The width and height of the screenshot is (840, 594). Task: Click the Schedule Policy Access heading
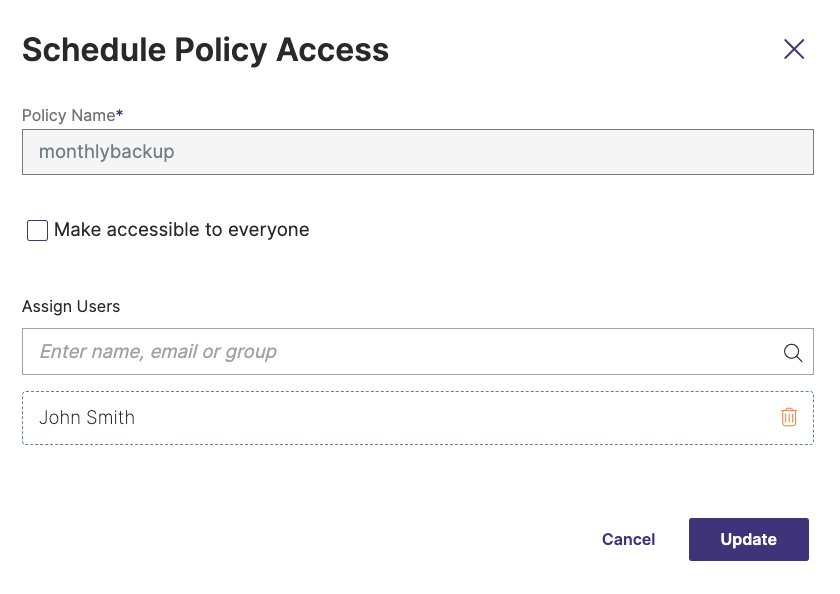[205, 50]
